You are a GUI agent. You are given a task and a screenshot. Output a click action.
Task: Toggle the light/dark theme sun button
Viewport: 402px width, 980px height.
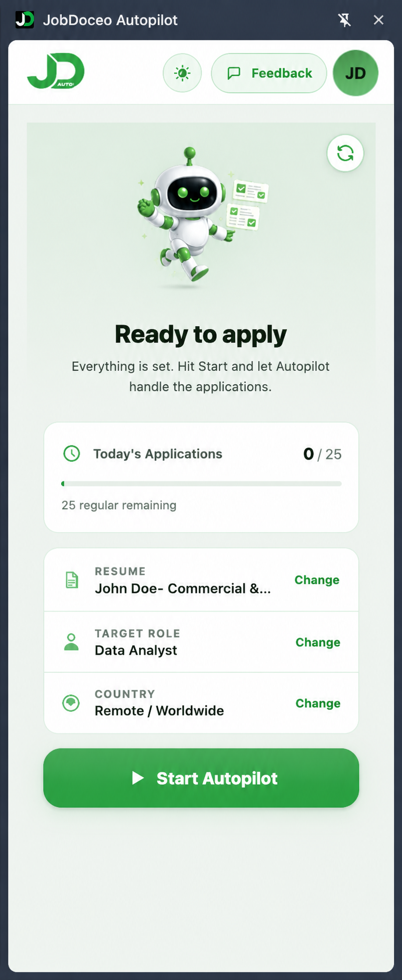tap(182, 73)
